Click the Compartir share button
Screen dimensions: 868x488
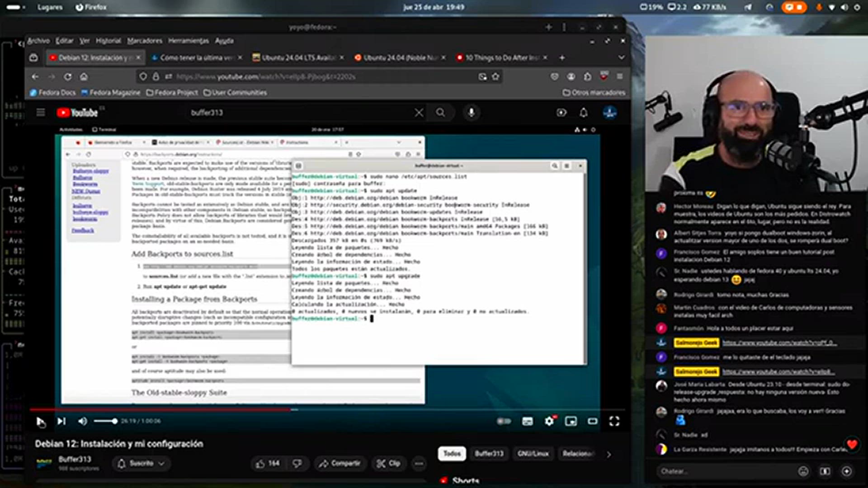tap(340, 464)
